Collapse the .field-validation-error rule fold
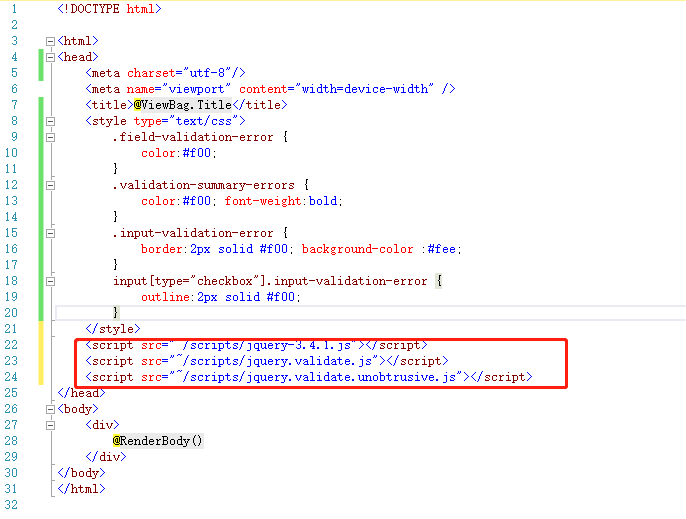686x519 pixels. 50,137
